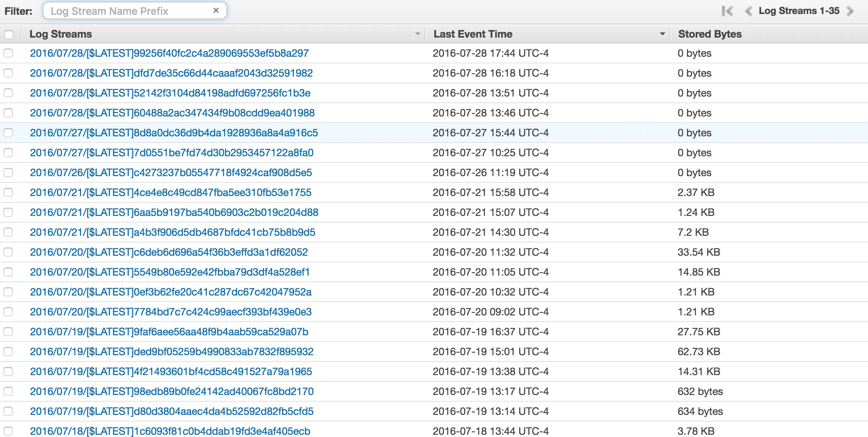This screenshot has width=868, height=437.
Task: Open stream 1c6093f81c0b4ddab19fd3e4af405ecb from 07/18
Action: [170, 431]
